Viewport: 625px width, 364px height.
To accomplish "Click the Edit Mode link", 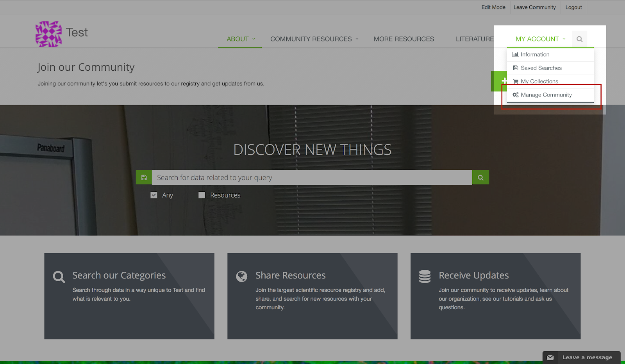I will point(493,7).
